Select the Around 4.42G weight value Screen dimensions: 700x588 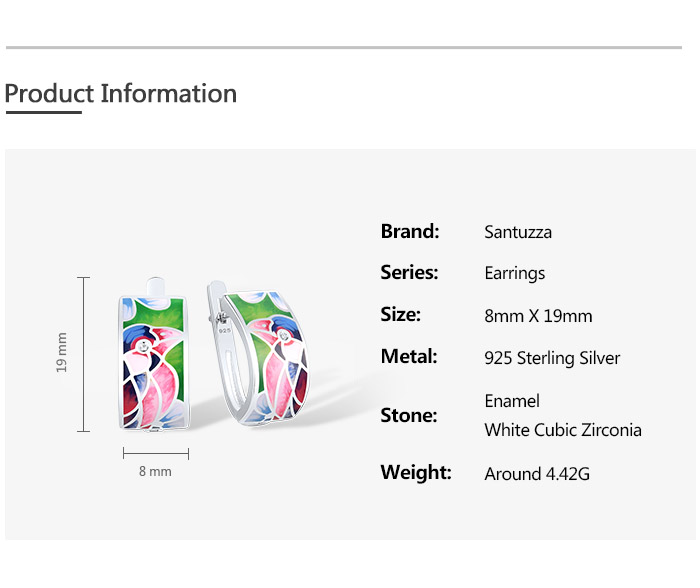click(x=537, y=474)
